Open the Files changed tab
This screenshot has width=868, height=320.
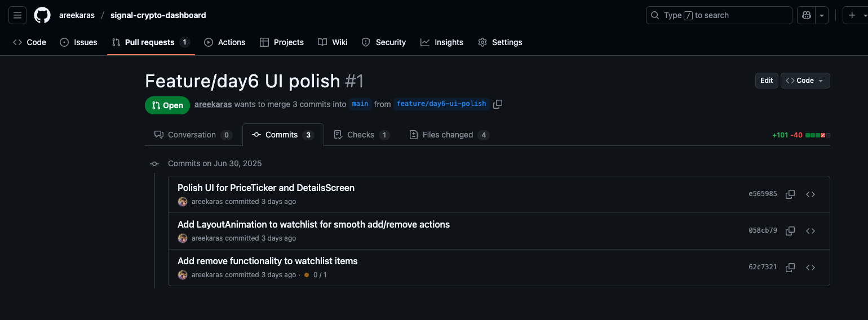[449, 135]
